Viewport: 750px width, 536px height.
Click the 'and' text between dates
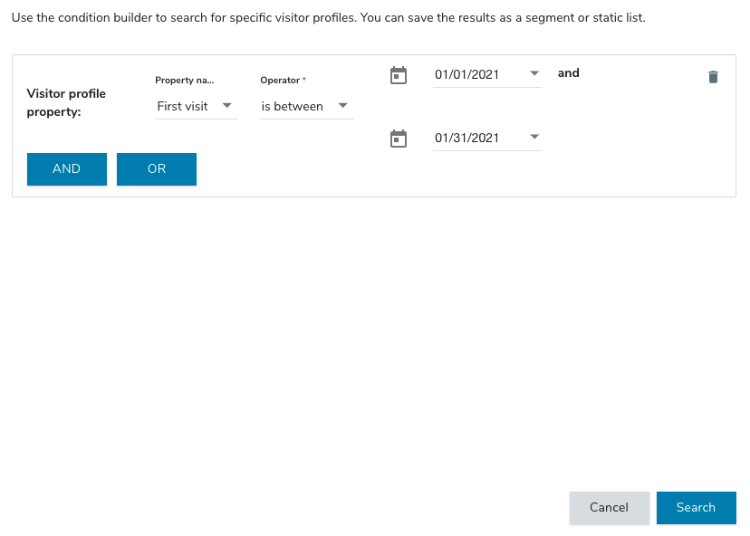tap(568, 73)
